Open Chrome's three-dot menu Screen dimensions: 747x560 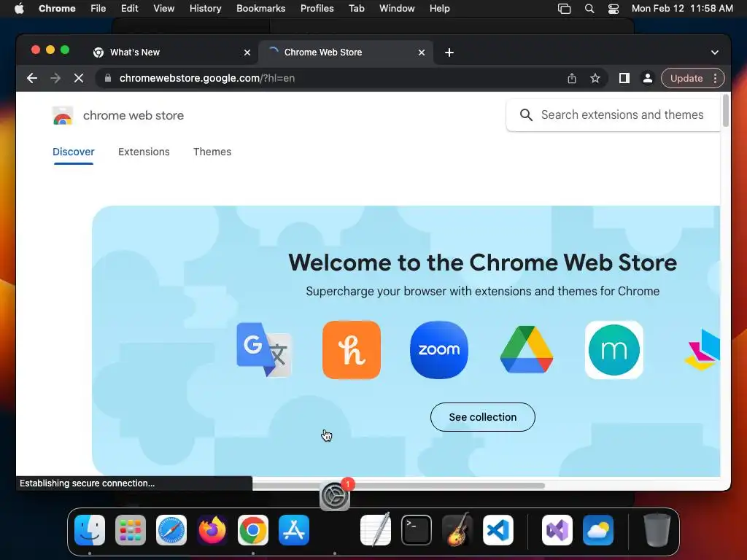pyautogui.click(x=715, y=78)
